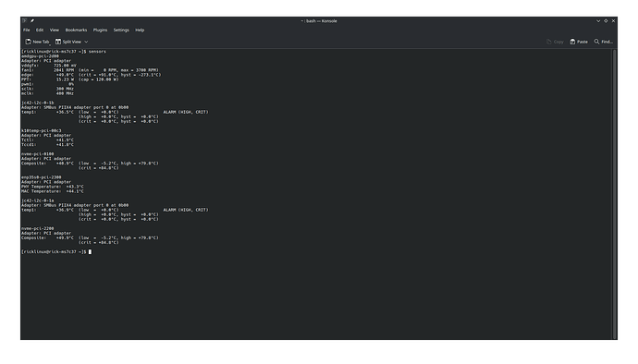
Task: Open the Help menu
Action: point(140,30)
